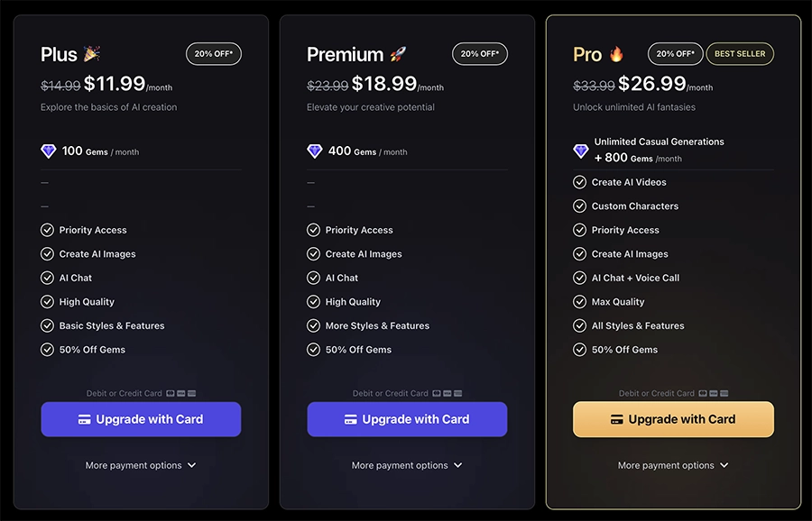Screen dimensions: 812x521
Task: Click the BEST SELLER badge on Pro
Action: tap(740, 54)
